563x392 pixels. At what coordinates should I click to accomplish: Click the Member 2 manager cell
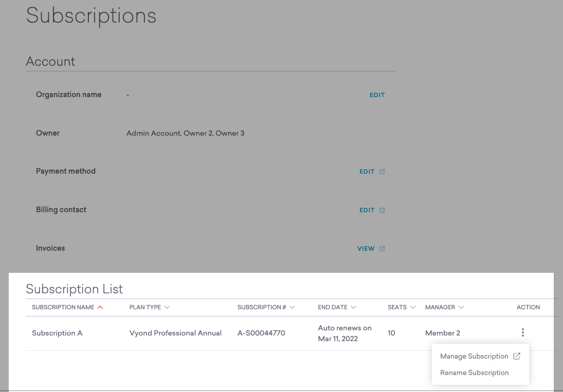(442, 332)
